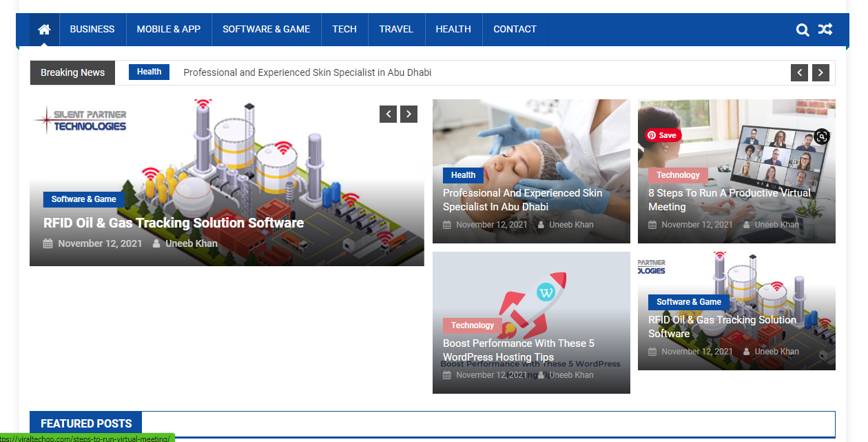This screenshot has height=442, width=868.
Task: Click visual search icon on meeting image
Action: [822, 137]
